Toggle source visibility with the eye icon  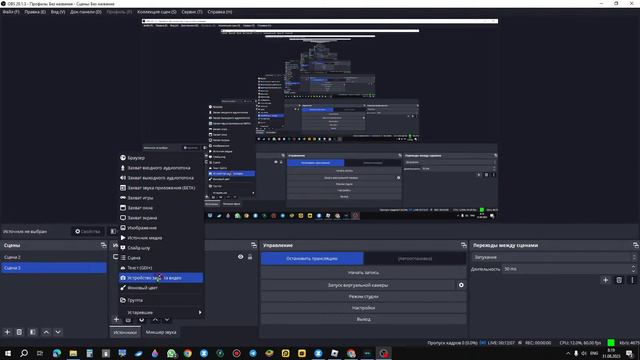coord(240,257)
